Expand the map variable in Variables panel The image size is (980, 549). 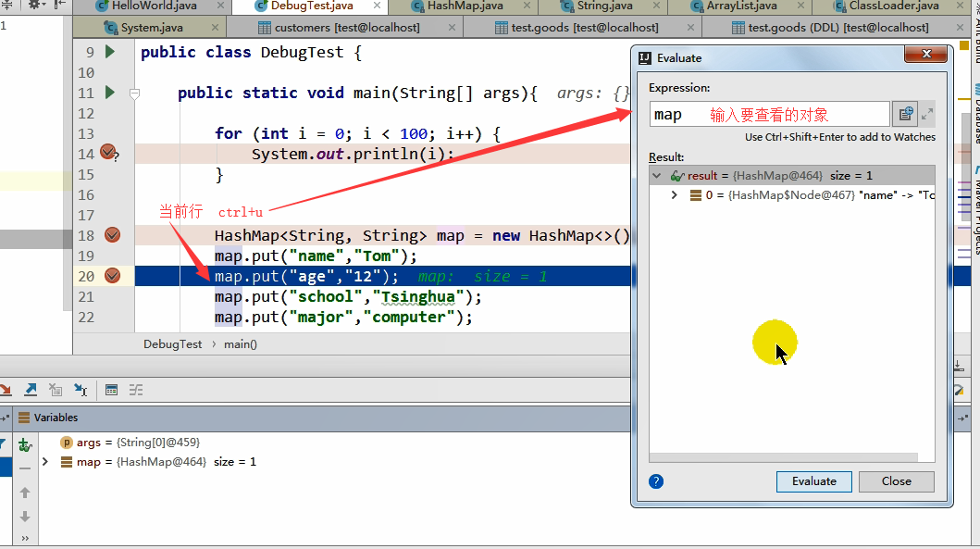[45, 462]
